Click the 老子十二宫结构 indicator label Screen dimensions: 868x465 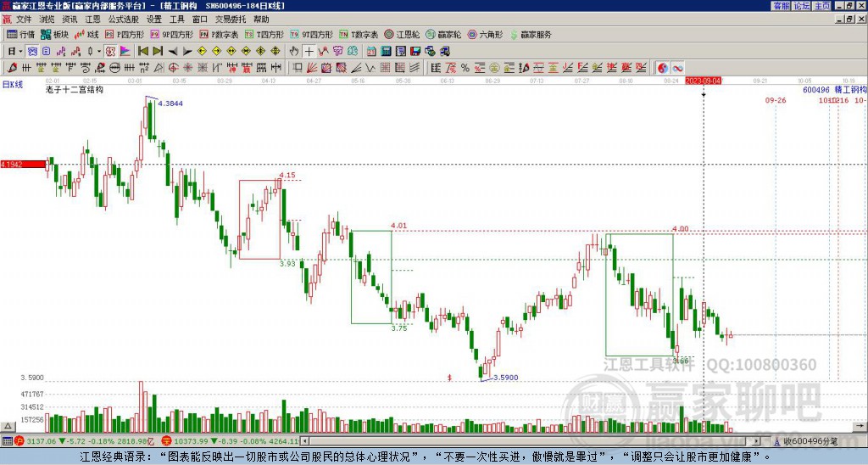click(75, 89)
